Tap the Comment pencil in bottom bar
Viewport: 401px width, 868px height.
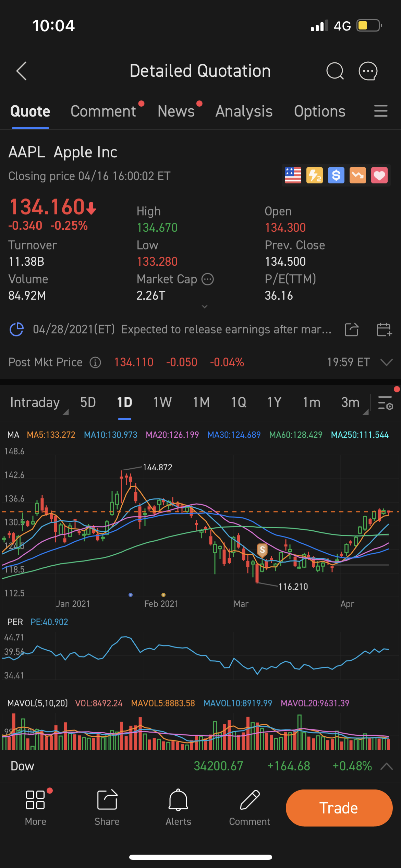250,800
